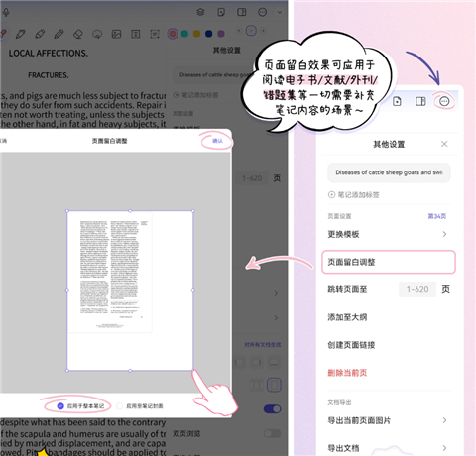Tap the microphone recording icon

tap(6, 13)
